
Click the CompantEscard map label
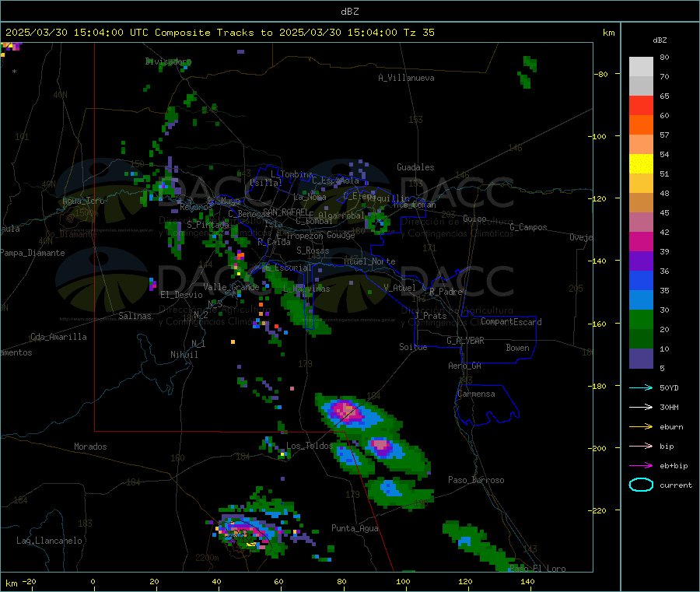tap(511, 321)
